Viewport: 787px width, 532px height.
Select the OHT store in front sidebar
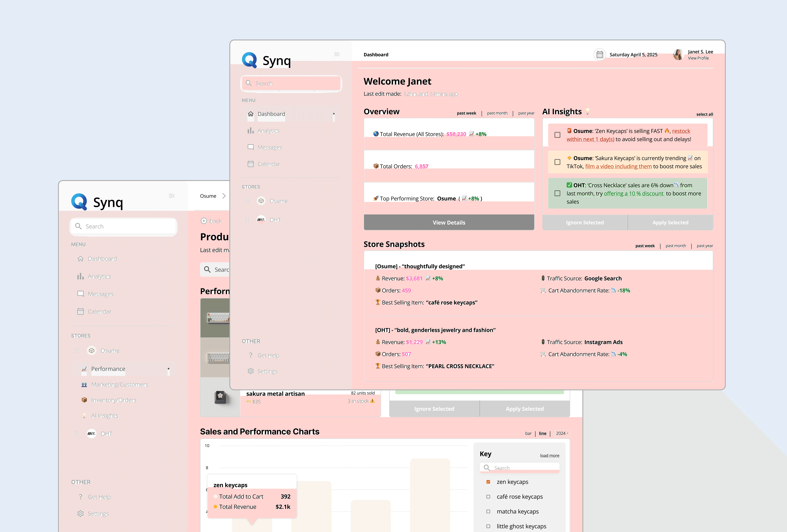(x=275, y=220)
